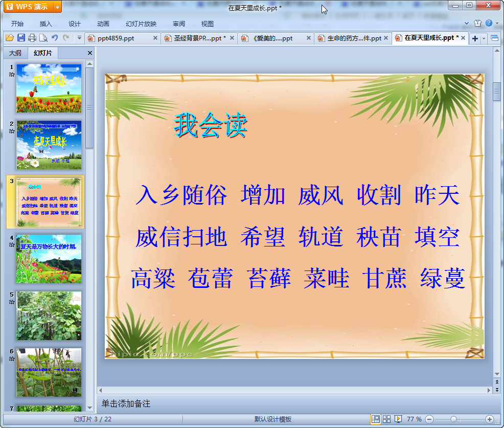Go to previous slide double-arrow button
The image size is (504, 428).
(x=497, y=382)
